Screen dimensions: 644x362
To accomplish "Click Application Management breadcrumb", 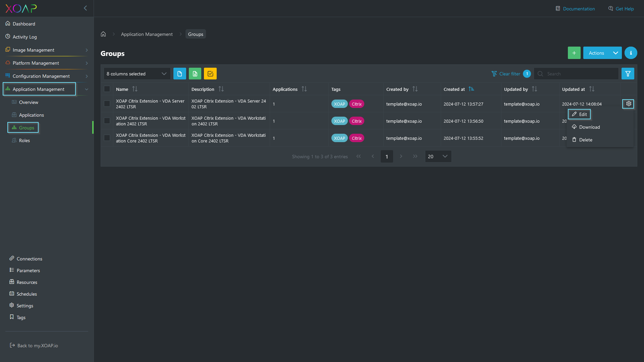I will 147,34.
